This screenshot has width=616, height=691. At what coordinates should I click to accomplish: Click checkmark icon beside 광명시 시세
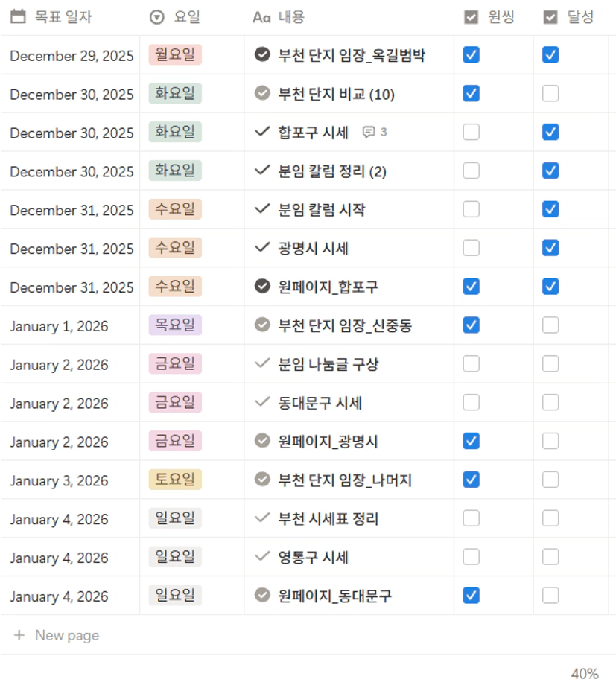(x=261, y=248)
